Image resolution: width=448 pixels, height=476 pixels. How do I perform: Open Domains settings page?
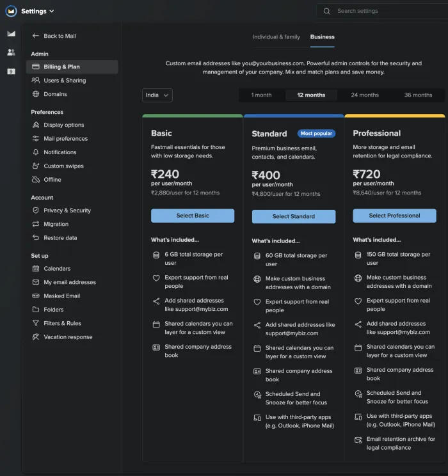(x=72, y=94)
